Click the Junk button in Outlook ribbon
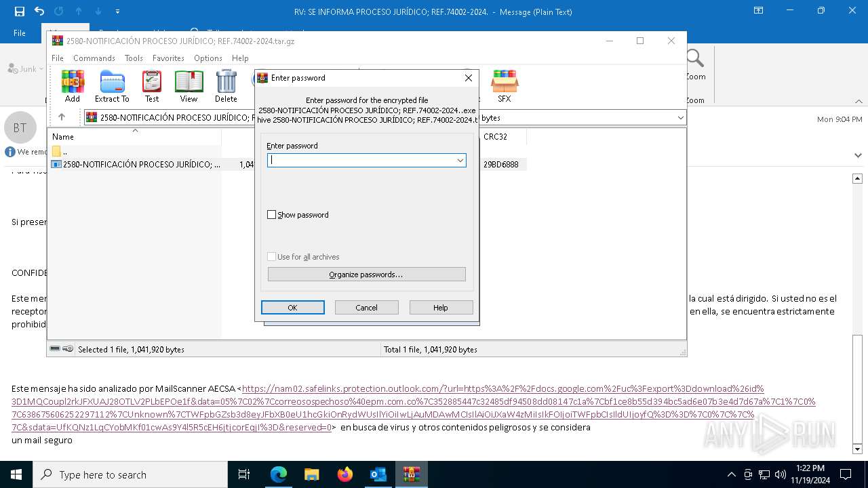This screenshot has width=868, height=488. pos(25,68)
